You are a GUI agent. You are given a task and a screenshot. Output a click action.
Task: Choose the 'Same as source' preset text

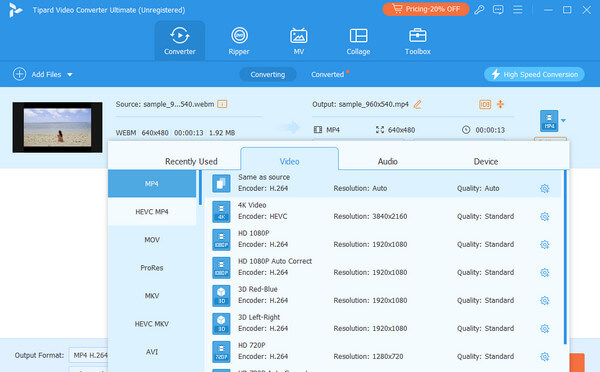pyautogui.click(x=264, y=177)
